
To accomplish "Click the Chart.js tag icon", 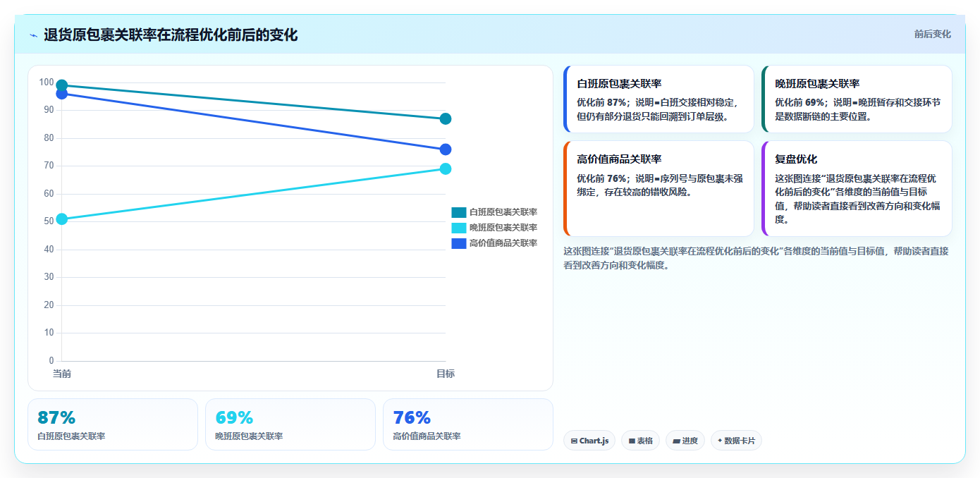I will coord(574,441).
